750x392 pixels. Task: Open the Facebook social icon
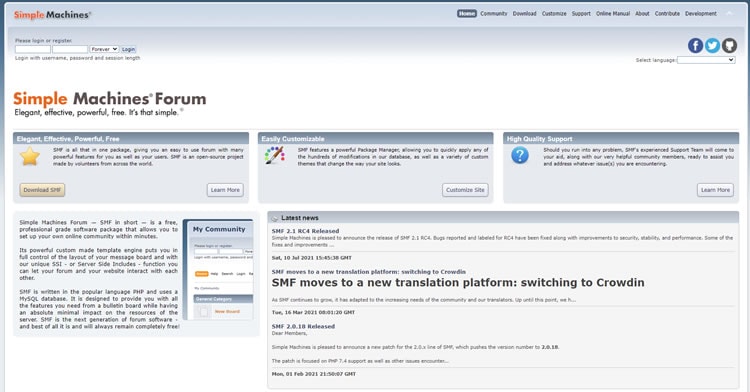click(x=695, y=45)
